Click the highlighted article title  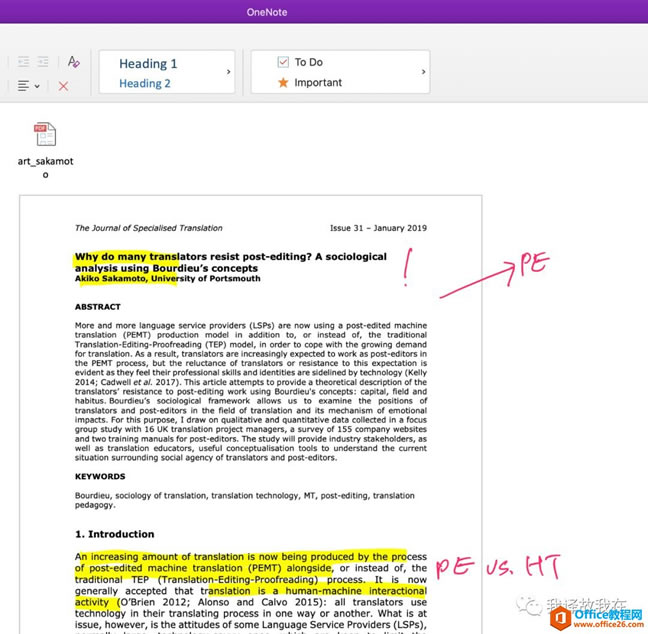click(x=231, y=262)
